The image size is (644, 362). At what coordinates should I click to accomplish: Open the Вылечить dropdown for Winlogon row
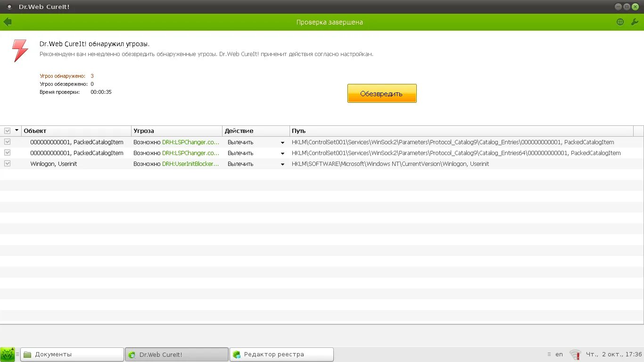point(282,164)
